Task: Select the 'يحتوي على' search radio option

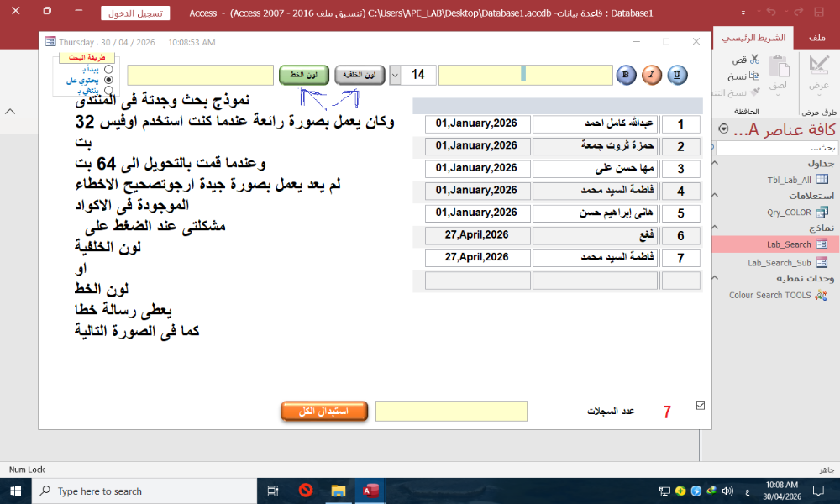Action: click(x=108, y=79)
